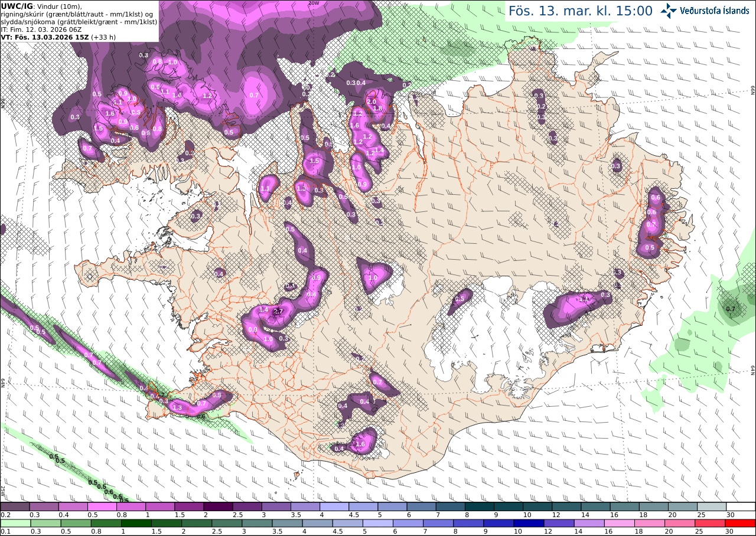Image resolution: width=756 pixels, height=536 pixels.
Task: Click the 2.7 snowfall value on the map
Action: (x=279, y=311)
